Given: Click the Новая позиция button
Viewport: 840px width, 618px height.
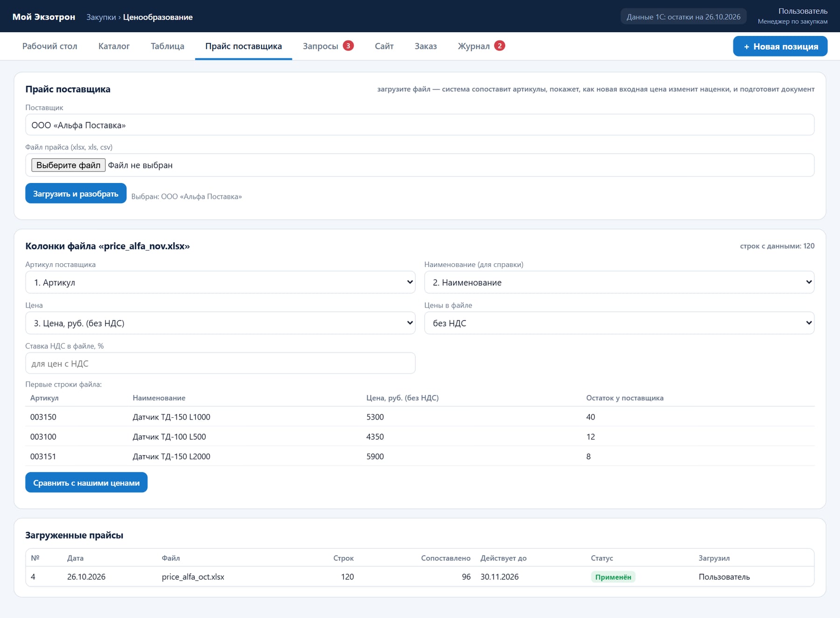Looking at the screenshot, I should pyautogui.click(x=780, y=46).
